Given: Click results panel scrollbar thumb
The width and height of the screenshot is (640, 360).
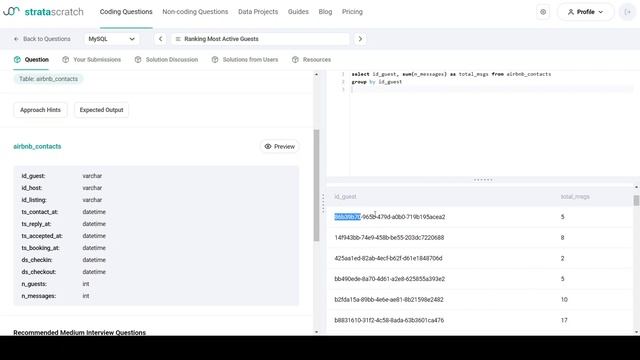Looking at the screenshot, I should click(636, 200).
